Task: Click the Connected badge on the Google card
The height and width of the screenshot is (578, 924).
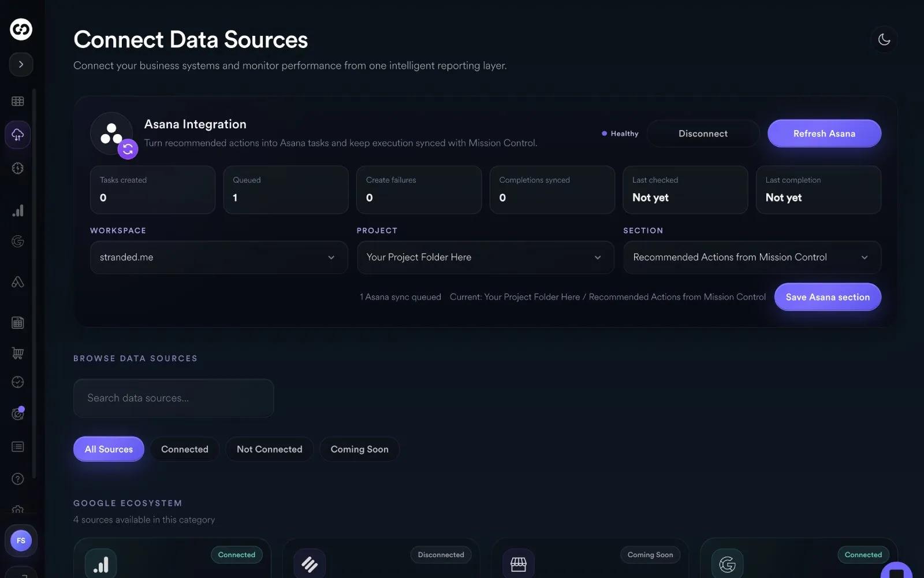Action: pos(863,555)
